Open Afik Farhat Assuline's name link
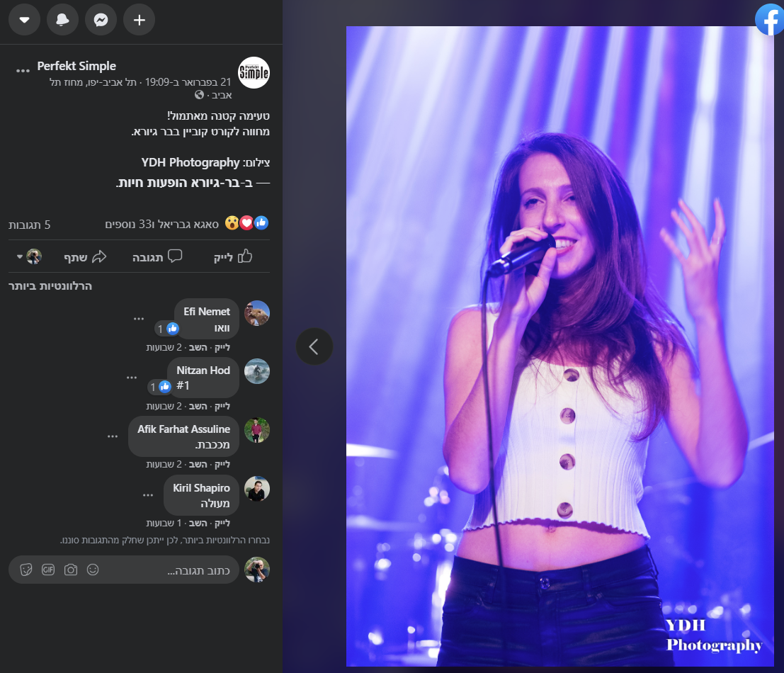Screen dimensions: 784x673 coord(183,429)
